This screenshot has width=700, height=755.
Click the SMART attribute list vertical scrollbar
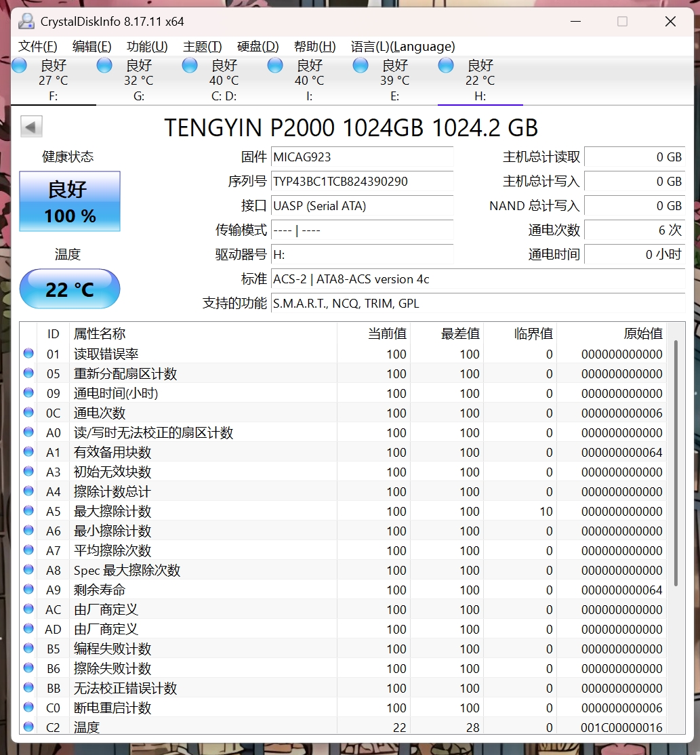click(676, 528)
